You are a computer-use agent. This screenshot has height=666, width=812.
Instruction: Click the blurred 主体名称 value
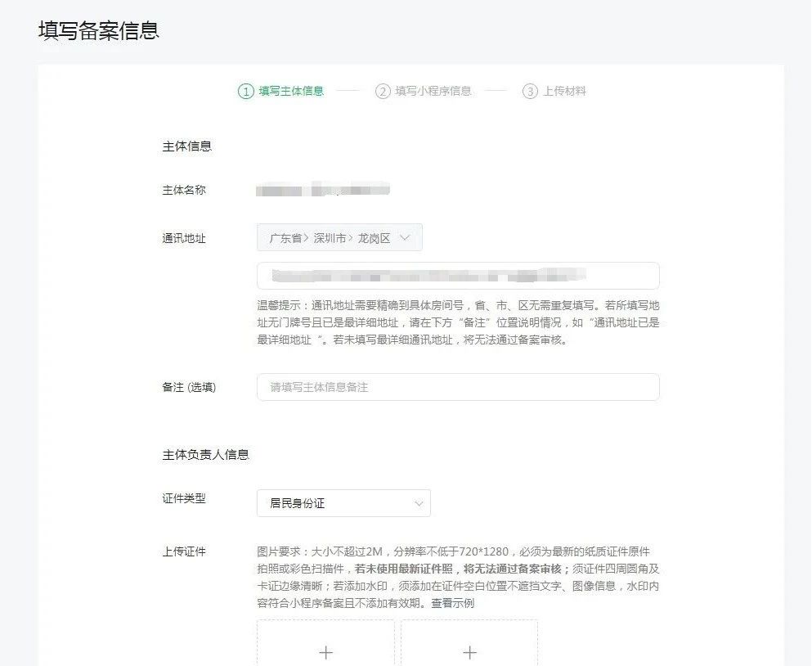pos(322,191)
